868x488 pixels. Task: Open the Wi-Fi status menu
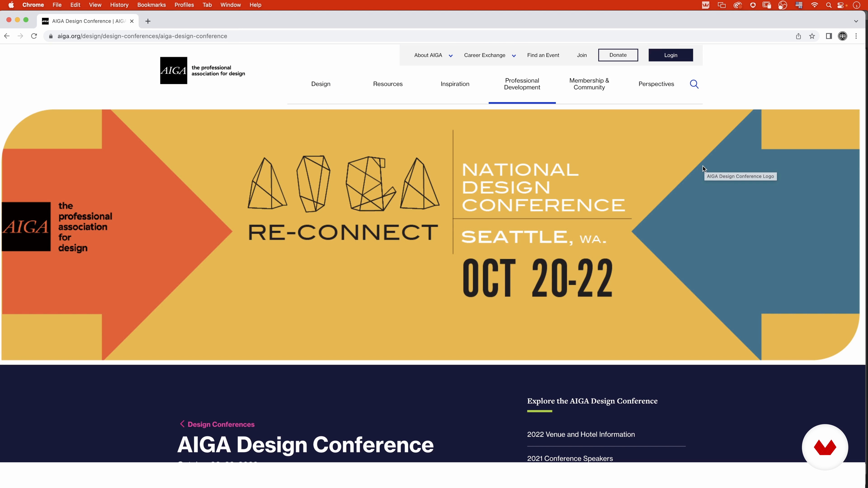814,5
